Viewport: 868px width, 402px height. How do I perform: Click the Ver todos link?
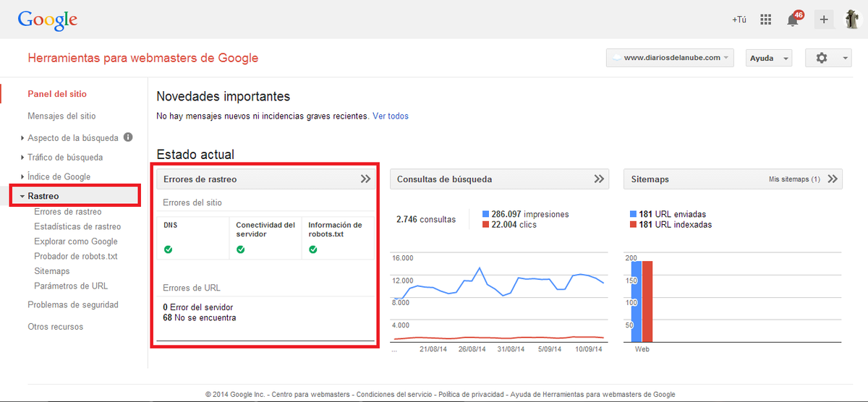point(391,116)
